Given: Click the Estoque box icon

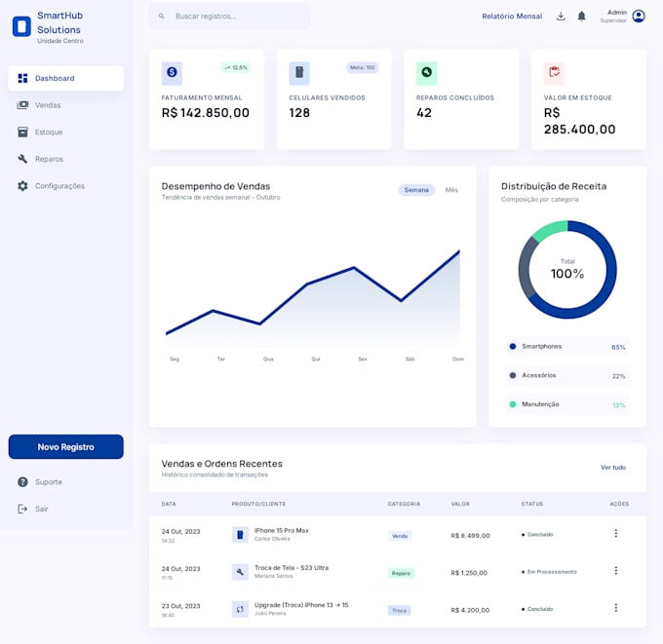Looking at the screenshot, I should (22, 133).
